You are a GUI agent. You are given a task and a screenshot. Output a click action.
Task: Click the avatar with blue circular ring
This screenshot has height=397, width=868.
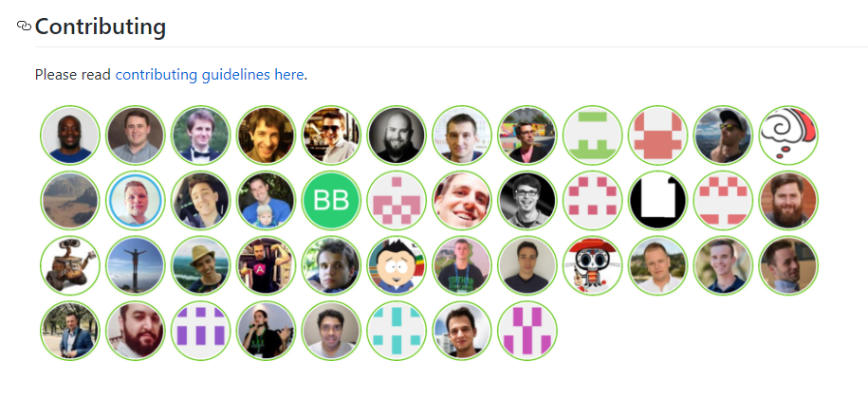pos(135,200)
